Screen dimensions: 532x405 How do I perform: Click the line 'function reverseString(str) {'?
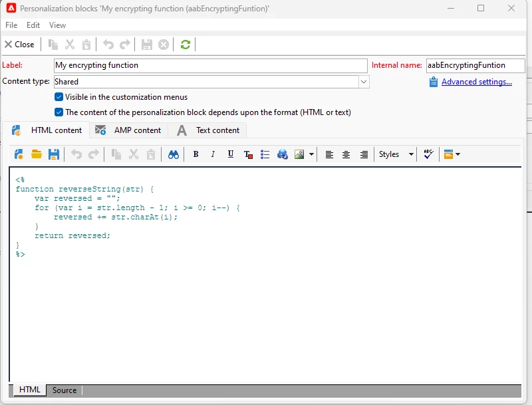point(85,189)
